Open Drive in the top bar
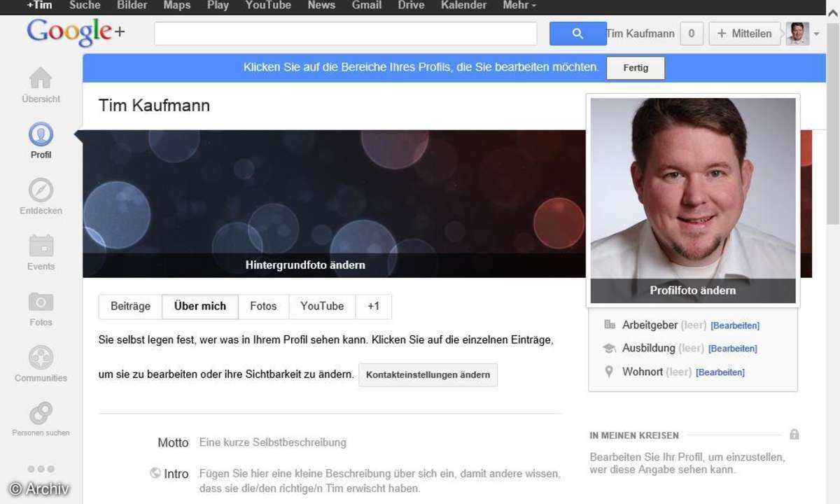Image resolution: width=840 pixels, height=504 pixels. [x=411, y=5]
